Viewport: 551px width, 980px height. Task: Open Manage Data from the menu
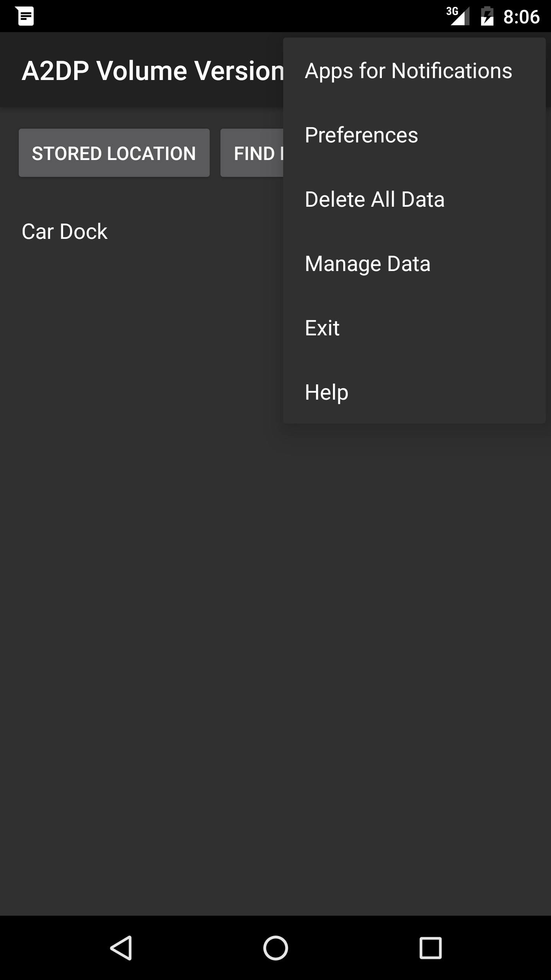pyautogui.click(x=367, y=264)
